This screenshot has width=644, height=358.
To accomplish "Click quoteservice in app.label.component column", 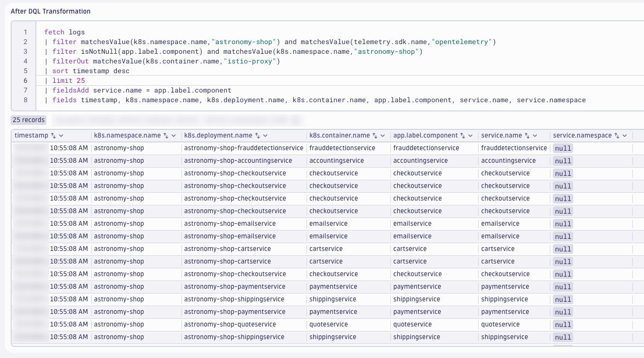I will pos(413,324).
